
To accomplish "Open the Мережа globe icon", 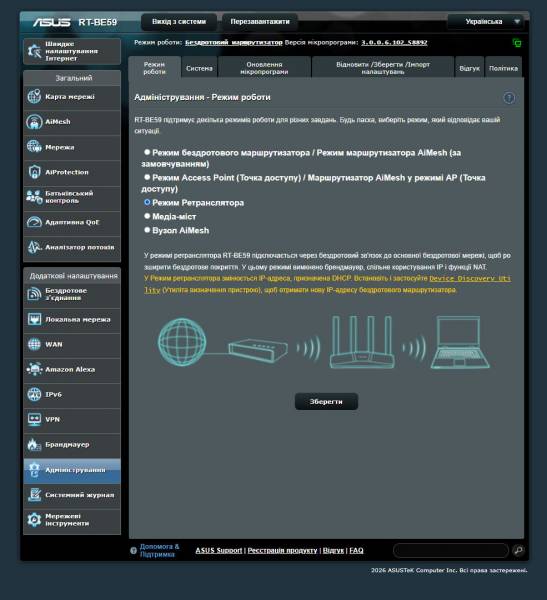I will coord(34,147).
